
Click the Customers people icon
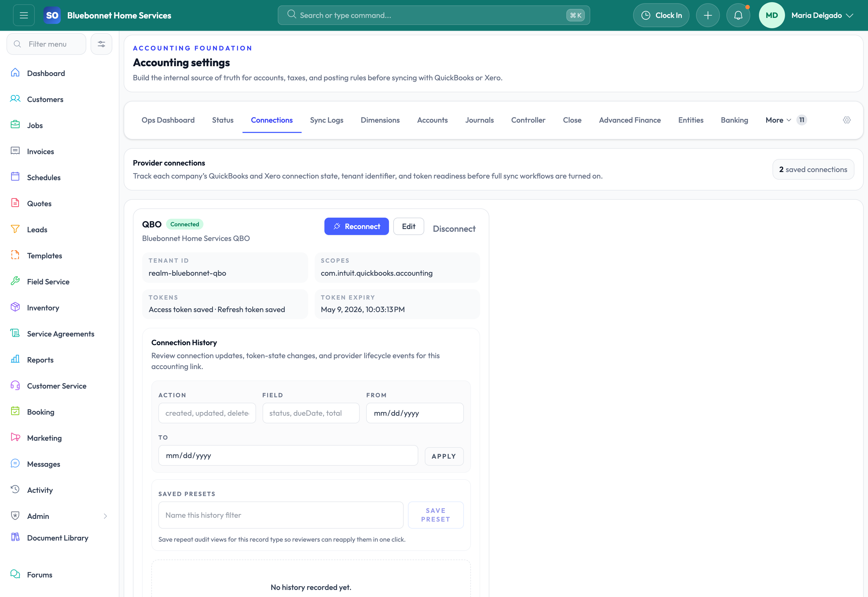[15, 99]
